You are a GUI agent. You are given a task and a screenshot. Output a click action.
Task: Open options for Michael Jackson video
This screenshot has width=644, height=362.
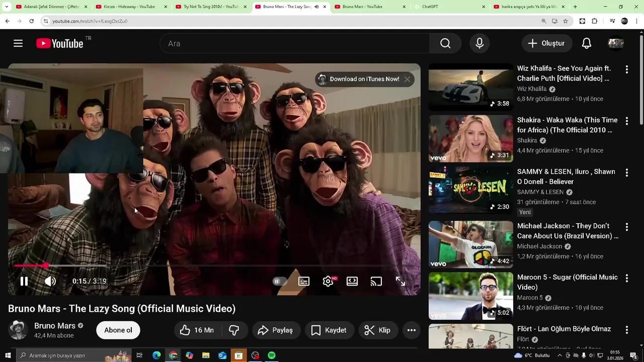tap(627, 227)
